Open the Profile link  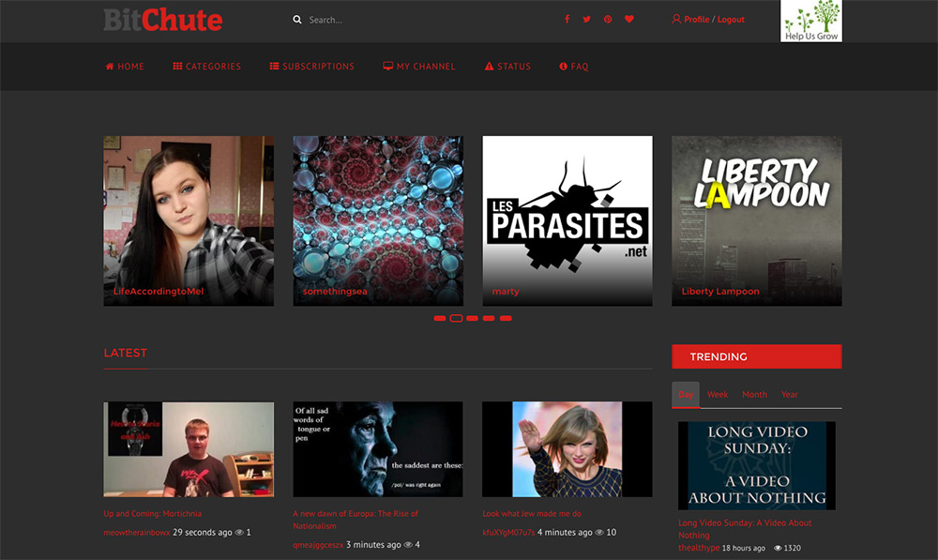click(x=697, y=19)
